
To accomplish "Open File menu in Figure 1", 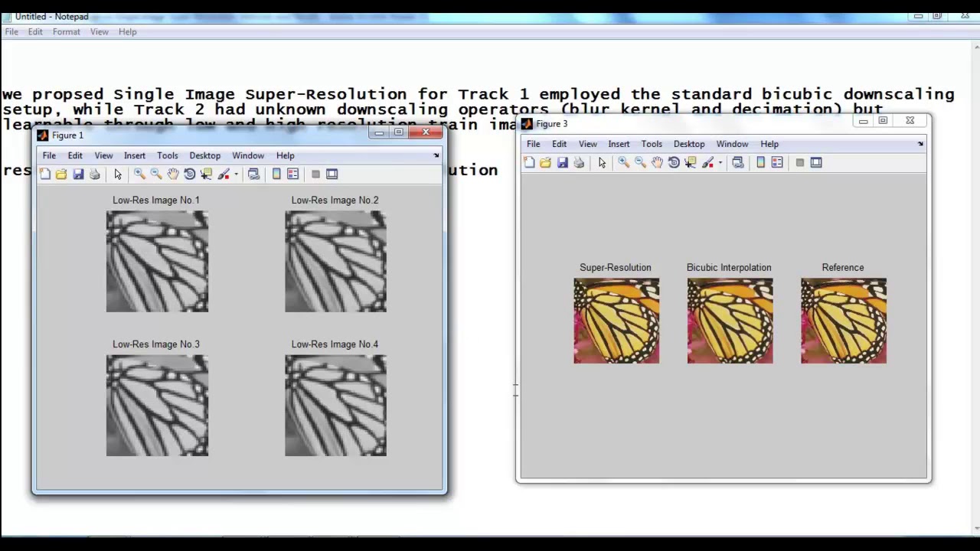I will click(49, 155).
